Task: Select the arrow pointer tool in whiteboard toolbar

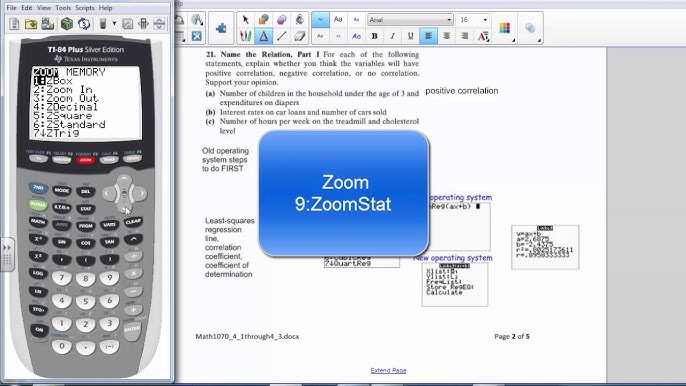Action: tap(245, 19)
